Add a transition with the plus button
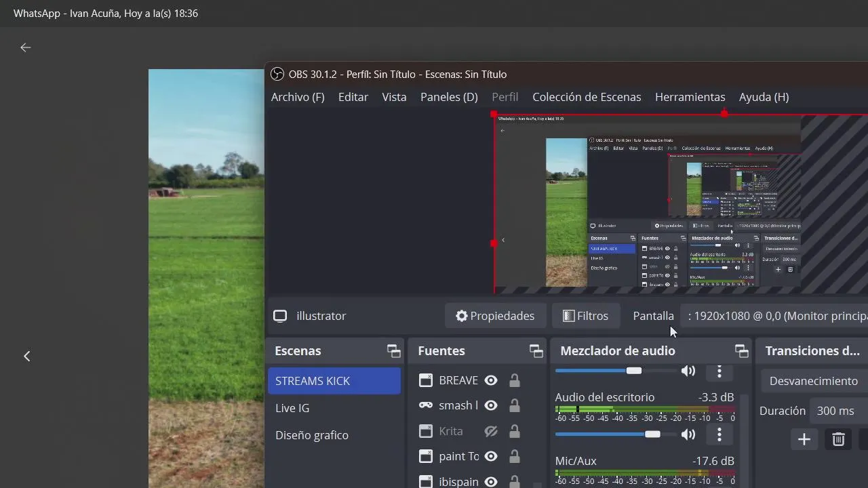The width and height of the screenshot is (868, 488). [x=804, y=439]
